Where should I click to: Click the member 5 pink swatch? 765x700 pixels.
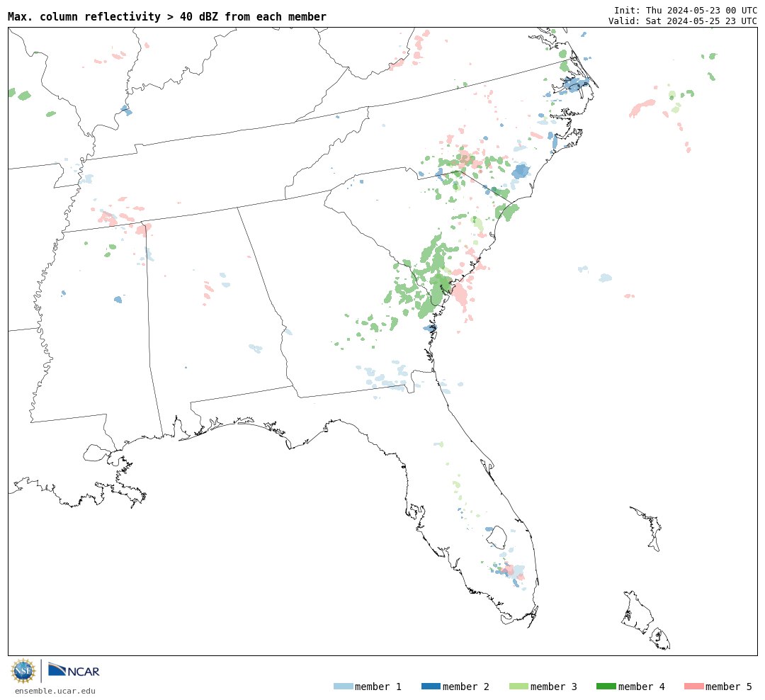[x=694, y=687]
